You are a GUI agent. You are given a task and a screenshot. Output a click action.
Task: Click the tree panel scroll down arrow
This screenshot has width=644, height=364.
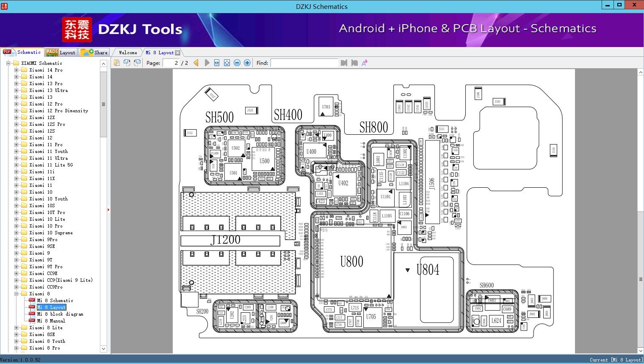(x=103, y=349)
